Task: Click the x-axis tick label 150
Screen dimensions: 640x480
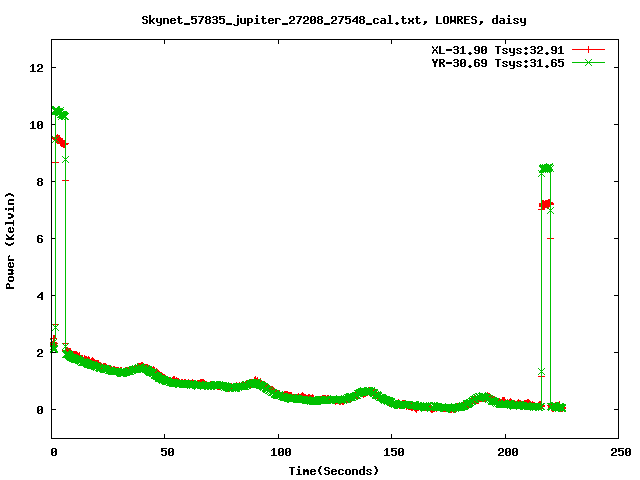Action: (393, 452)
